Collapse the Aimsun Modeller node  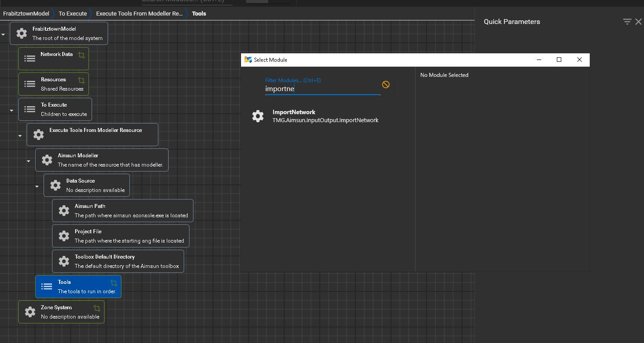(28, 161)
